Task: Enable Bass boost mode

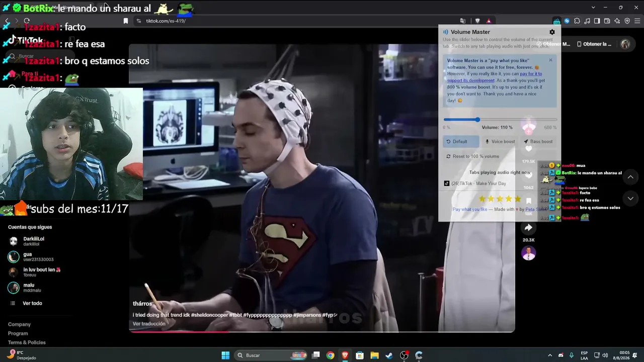Action: [x=538, y=141]
